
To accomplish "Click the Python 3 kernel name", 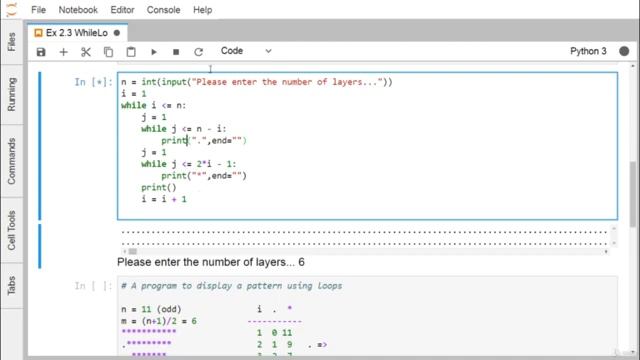I will click(x=588, y=51).
